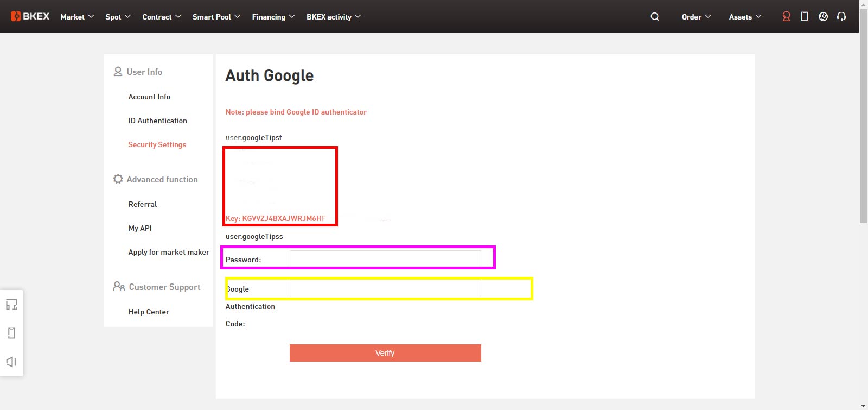Go to Account Info
This screenshot has width=868, height=410.
click(149, 97)
